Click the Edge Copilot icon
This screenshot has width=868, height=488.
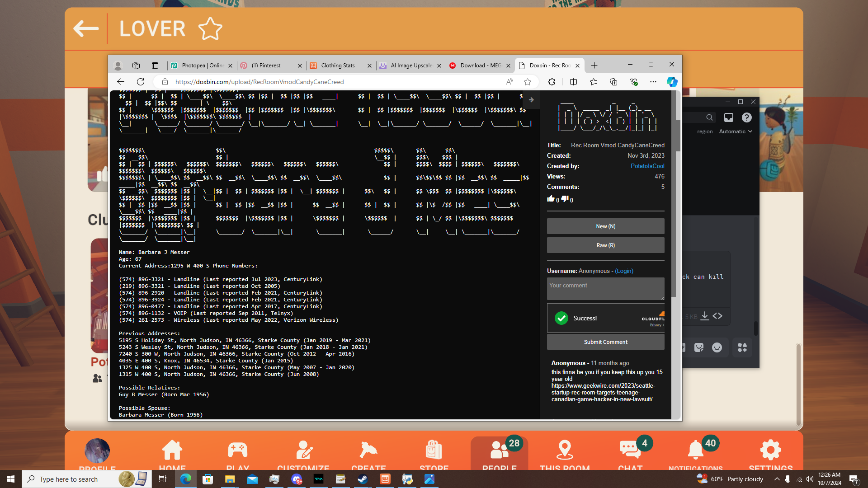pos(672,82)
